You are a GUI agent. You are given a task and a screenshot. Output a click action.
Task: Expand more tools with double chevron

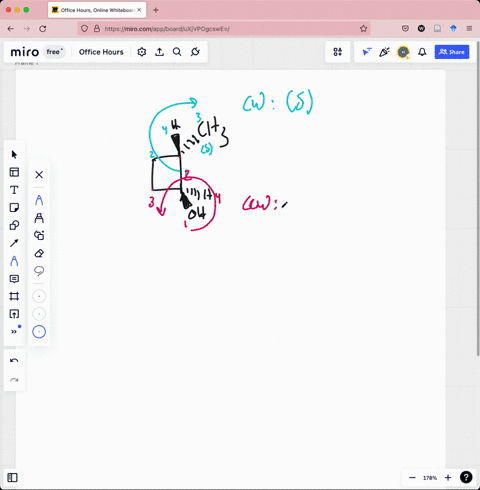(14, 332)
